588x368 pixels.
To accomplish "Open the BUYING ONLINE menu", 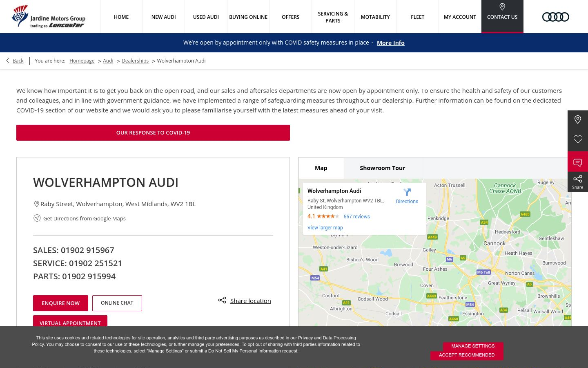I will (248, 17).
